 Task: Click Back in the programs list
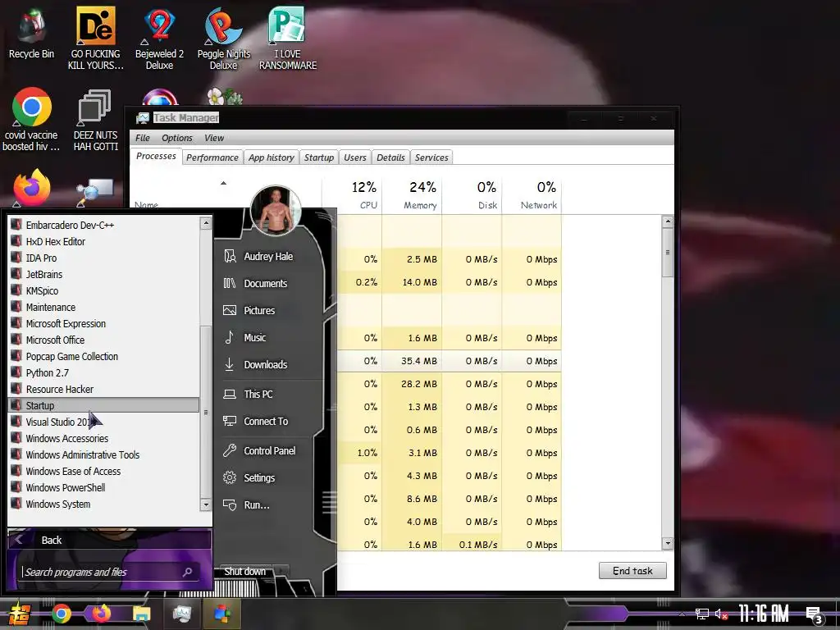[x=109, y=540]
